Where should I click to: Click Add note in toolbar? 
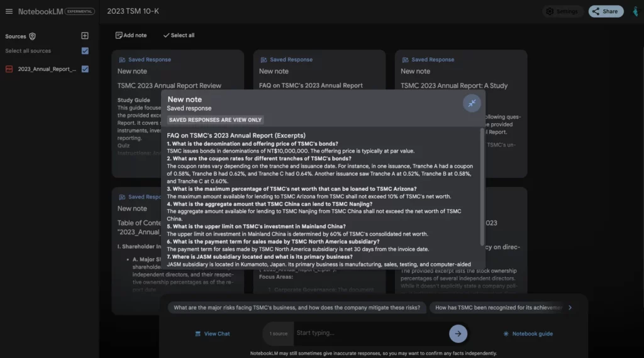[x=131, y=35]
